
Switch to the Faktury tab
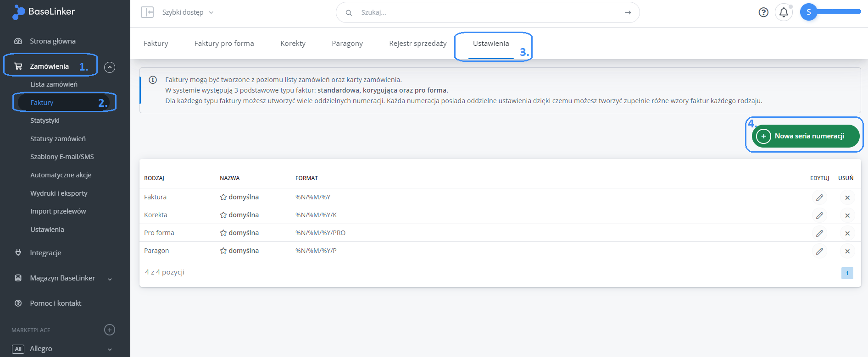pyautogui.click(x=156, y=44)
